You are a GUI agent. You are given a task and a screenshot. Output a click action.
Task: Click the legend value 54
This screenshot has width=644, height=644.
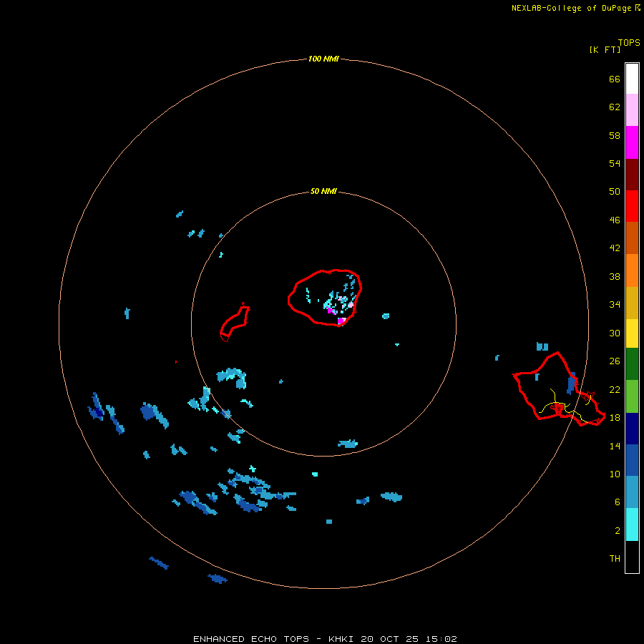[x=615, y=163]
